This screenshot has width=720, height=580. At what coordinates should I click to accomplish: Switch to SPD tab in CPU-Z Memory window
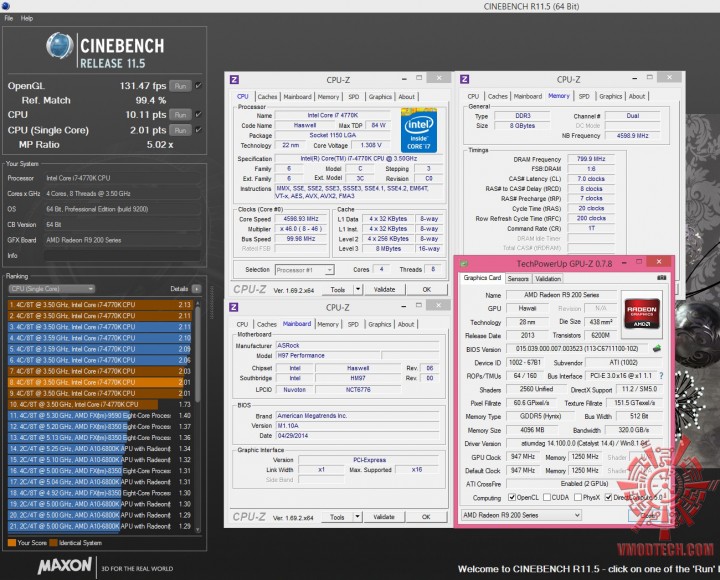pyautogui.click(x=584, y=96)
